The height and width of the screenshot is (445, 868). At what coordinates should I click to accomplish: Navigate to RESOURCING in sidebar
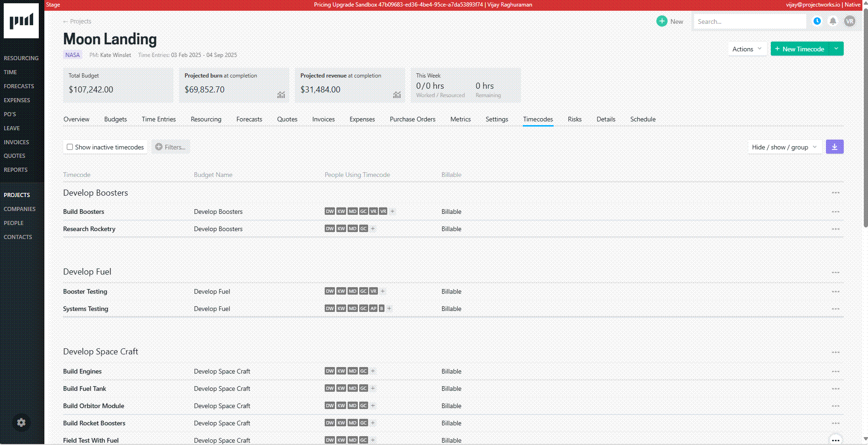21,58
